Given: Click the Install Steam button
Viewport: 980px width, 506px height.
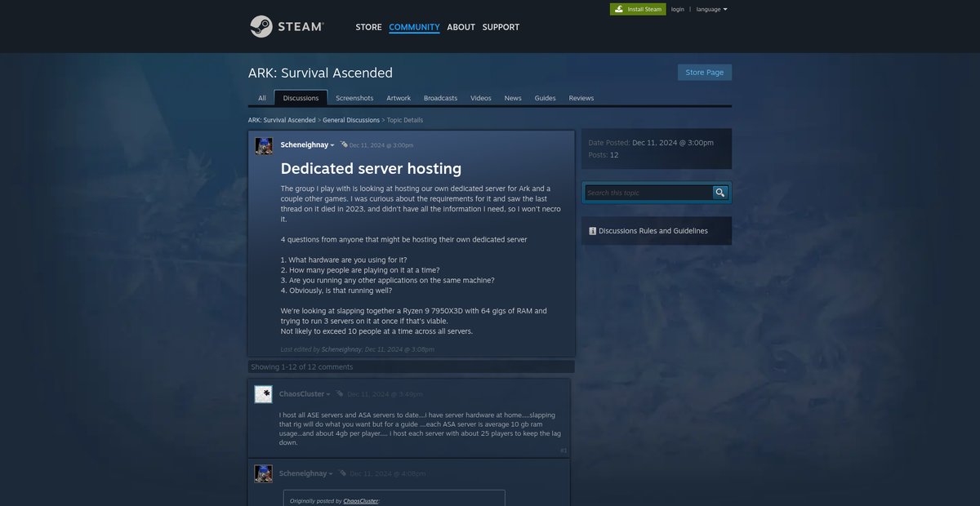Looking at the screenshot, I should click(x=638, y=9).
